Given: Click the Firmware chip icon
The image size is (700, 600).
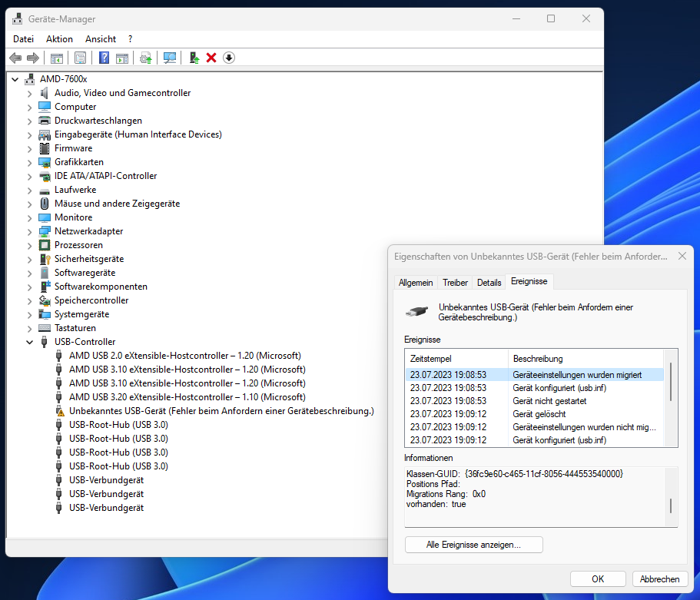Looking at the screenshot, I should (45, 148).
